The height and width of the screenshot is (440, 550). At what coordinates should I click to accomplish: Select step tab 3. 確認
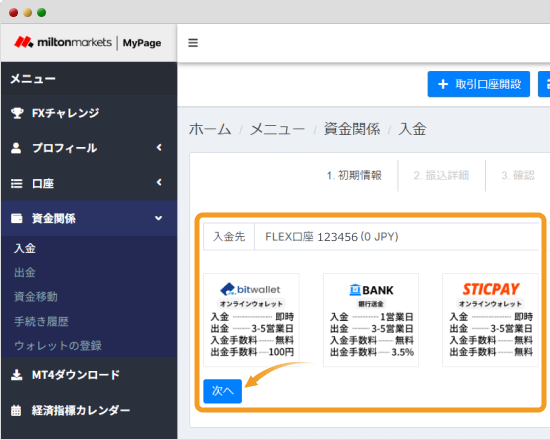point(518,175)
